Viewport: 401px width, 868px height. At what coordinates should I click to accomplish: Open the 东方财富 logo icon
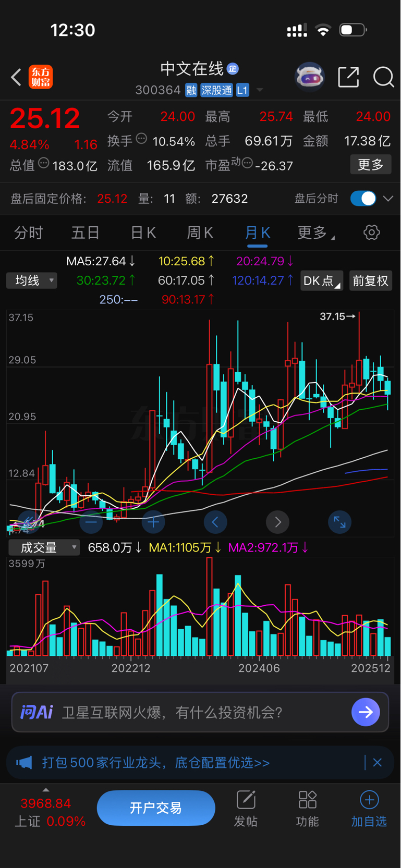pos(41,77)
